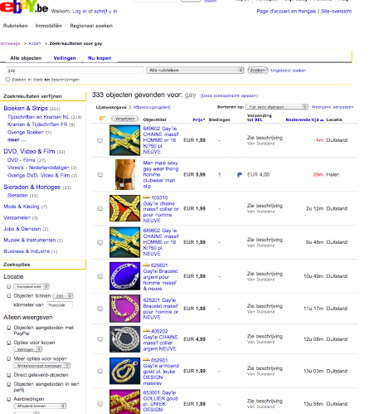Click the orange arrow icon beside Vergelijken

(102, 118)
